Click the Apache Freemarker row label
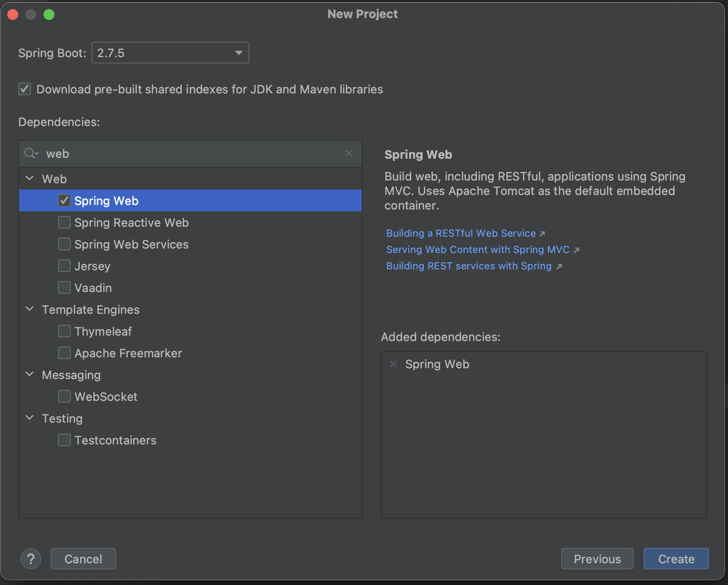This screenshot has width=728, height=585. (128, 353)
